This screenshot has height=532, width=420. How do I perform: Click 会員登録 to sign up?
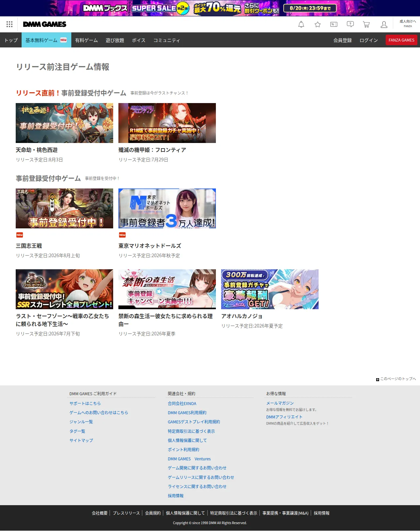[x=342, y=40]
